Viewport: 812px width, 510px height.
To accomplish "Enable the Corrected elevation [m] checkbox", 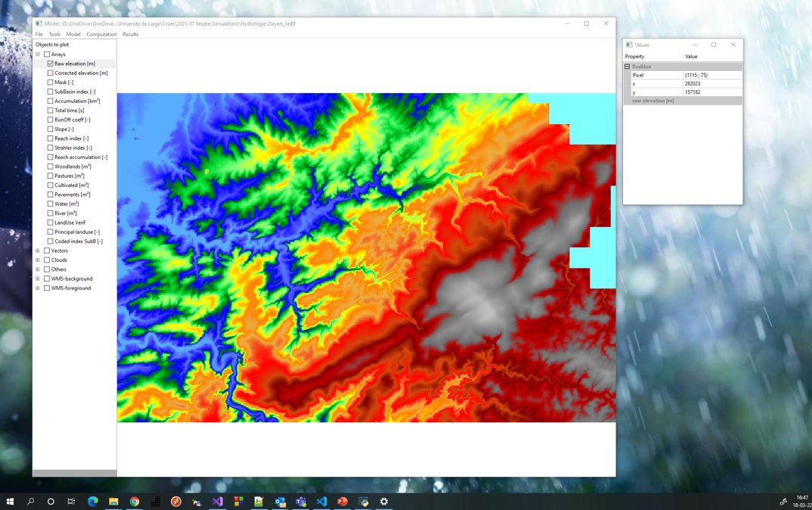I will coord(51,73).
